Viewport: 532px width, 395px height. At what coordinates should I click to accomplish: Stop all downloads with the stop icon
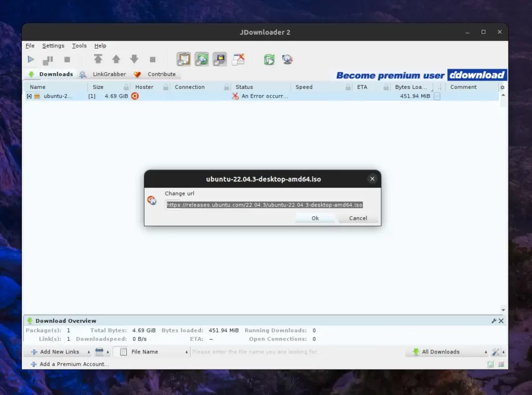pyautogui.click(x=67, y=59)
